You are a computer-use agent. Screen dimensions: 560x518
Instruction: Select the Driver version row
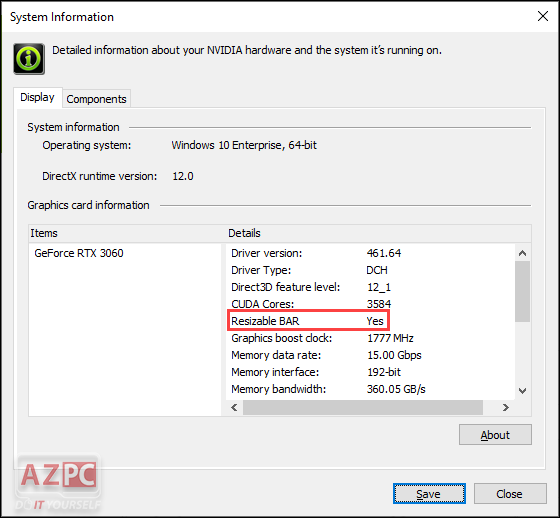(x=371, y=253)
